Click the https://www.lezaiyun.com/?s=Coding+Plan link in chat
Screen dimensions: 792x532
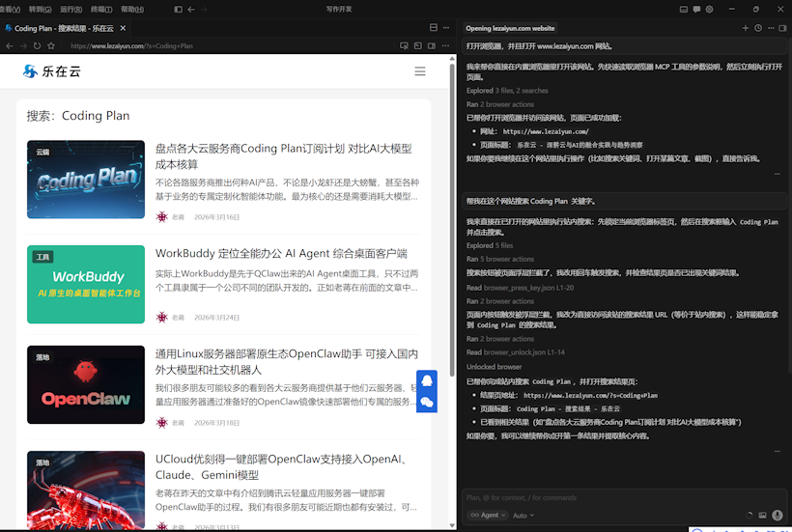590,396
